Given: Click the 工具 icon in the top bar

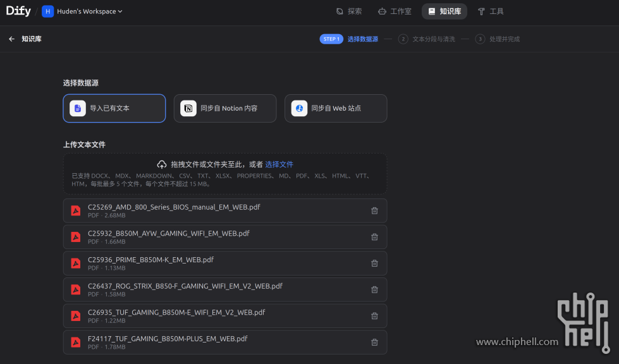Looking at the screenshot, I should click(x=482, y=11).
